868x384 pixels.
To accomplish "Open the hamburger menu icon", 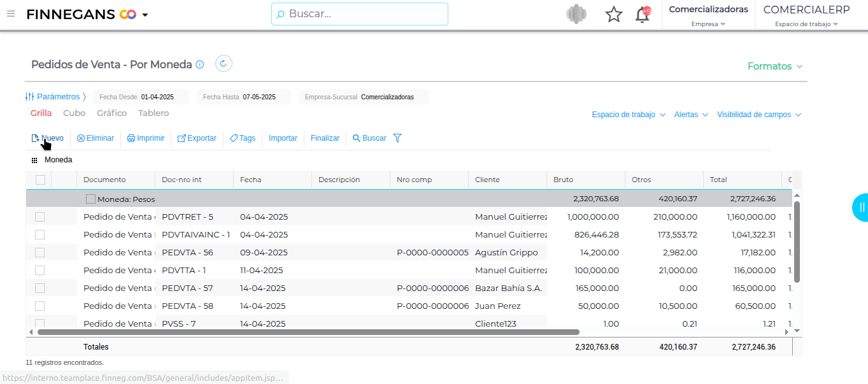I will (x=10, y=14).
